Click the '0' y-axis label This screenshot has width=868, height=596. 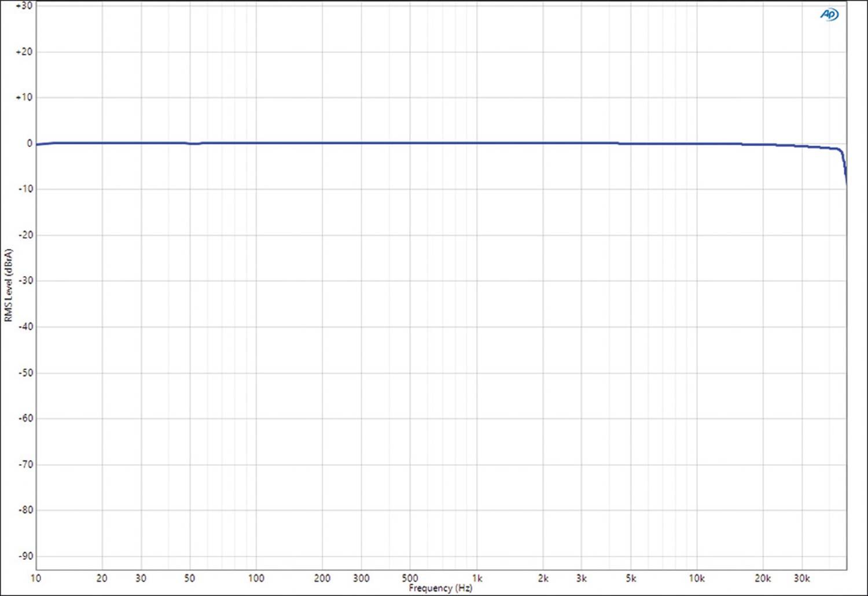(x=30, y=144)
